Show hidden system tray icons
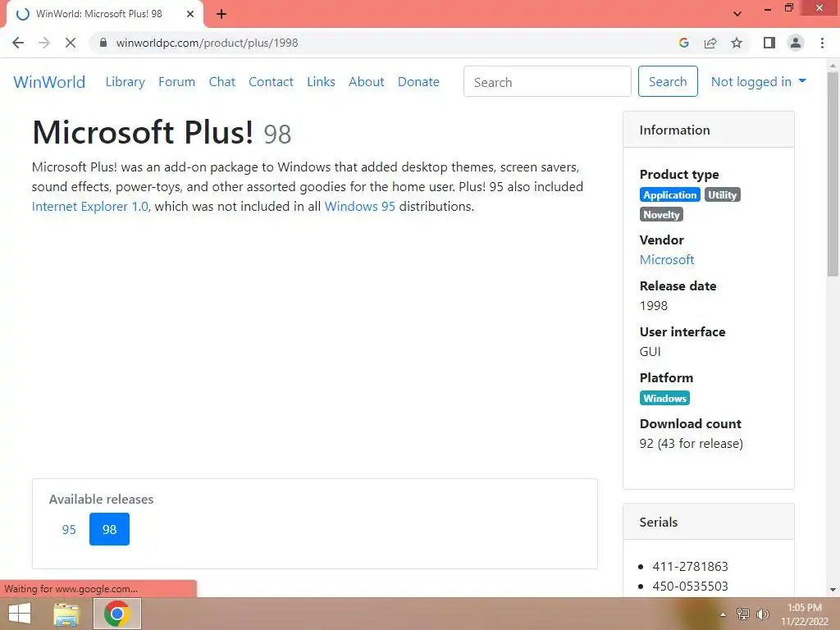Image resolution: width=840 pixels, height=630 pixels. [x=724, y=614]
